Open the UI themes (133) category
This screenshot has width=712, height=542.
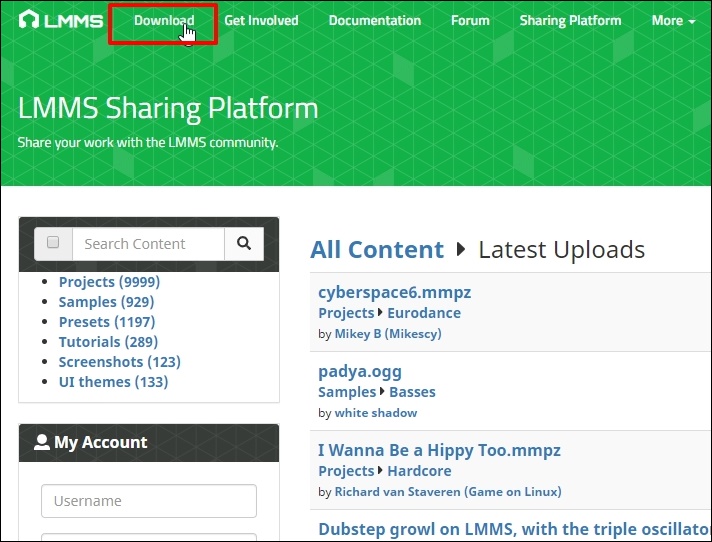click(114, 382)
